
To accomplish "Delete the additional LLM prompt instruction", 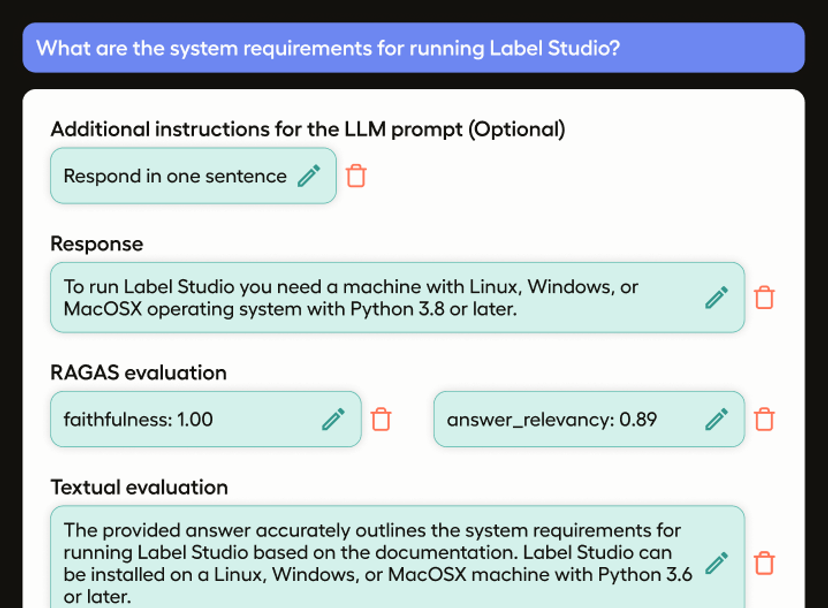I will click(x=356, y=175).
